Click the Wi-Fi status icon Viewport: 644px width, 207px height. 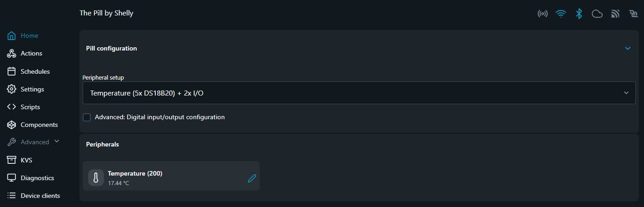(561, 14)
